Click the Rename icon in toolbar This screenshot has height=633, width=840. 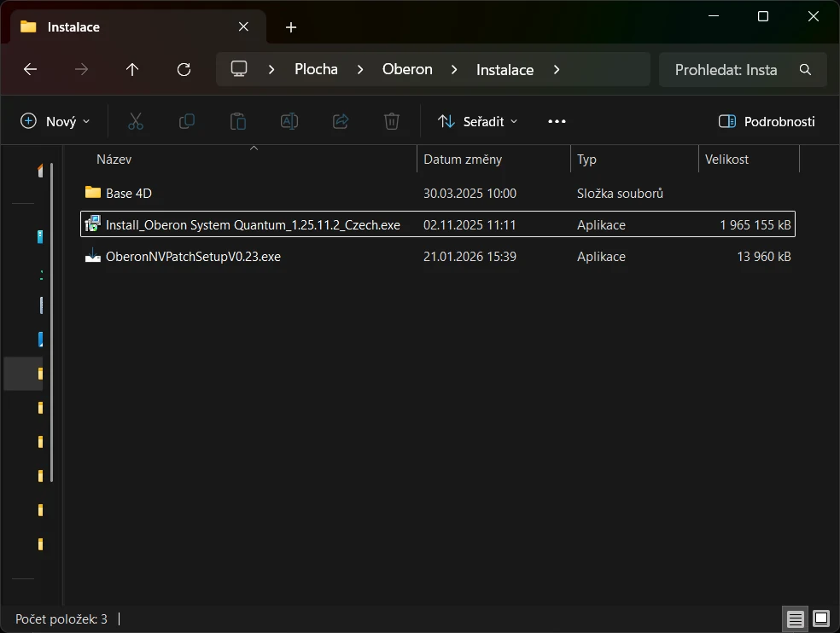(x=289, y=121)
